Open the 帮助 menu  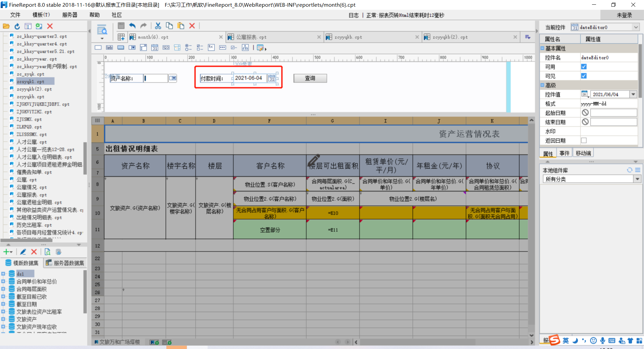click(95, 15)
